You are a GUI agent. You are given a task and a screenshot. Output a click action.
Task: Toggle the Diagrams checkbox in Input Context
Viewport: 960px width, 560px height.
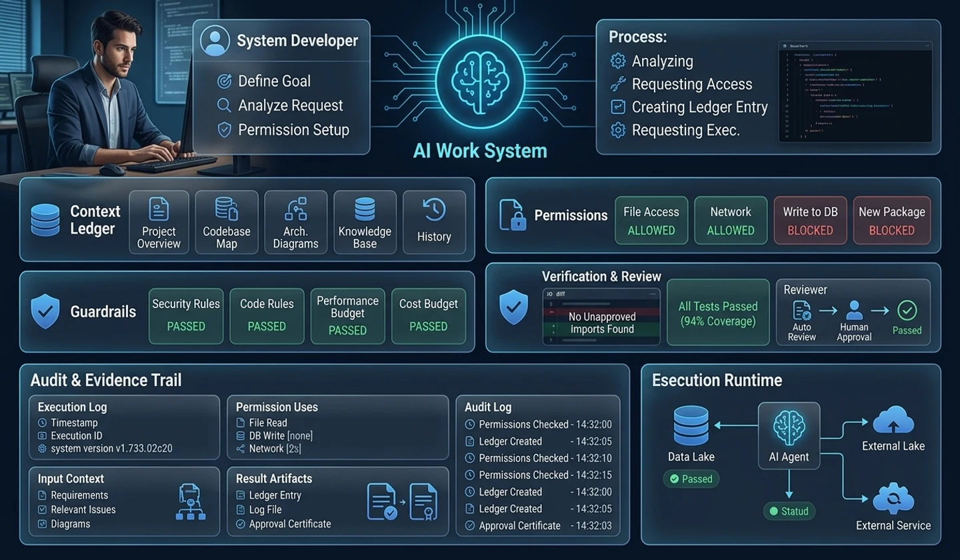43,524
